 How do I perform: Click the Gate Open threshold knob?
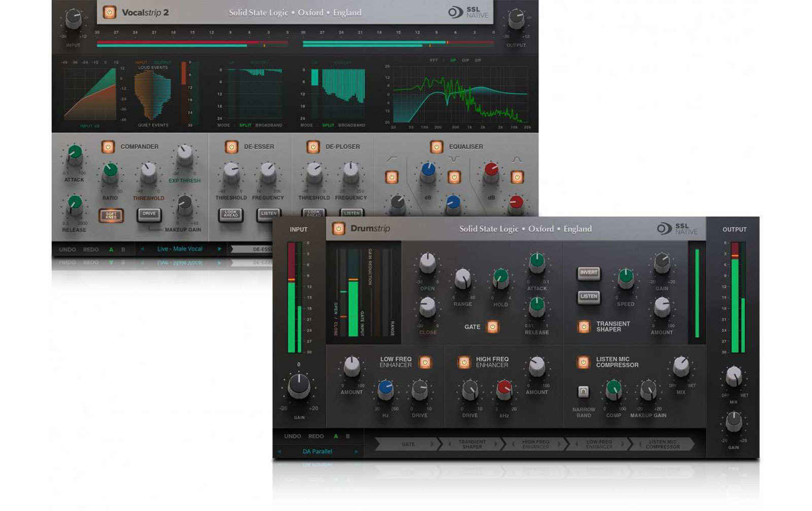click(x=427, y=263)
